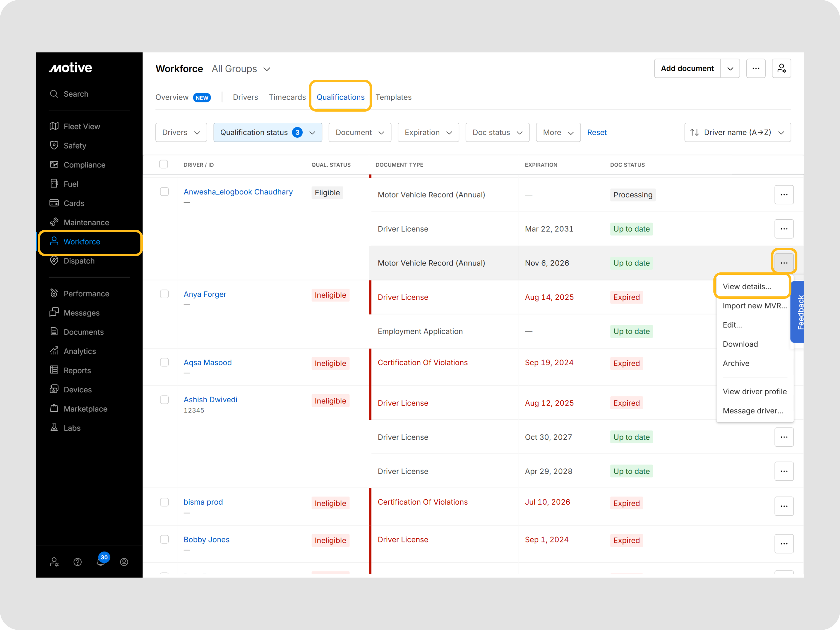This screenshot has width=840, height=630.
Task: Reset all filters
Action: click(x=597, y=133)
